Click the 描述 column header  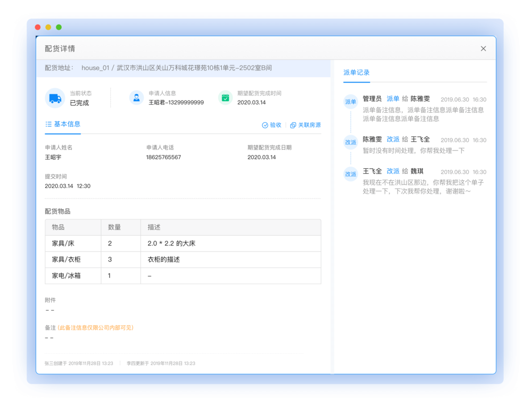(231, 227)
